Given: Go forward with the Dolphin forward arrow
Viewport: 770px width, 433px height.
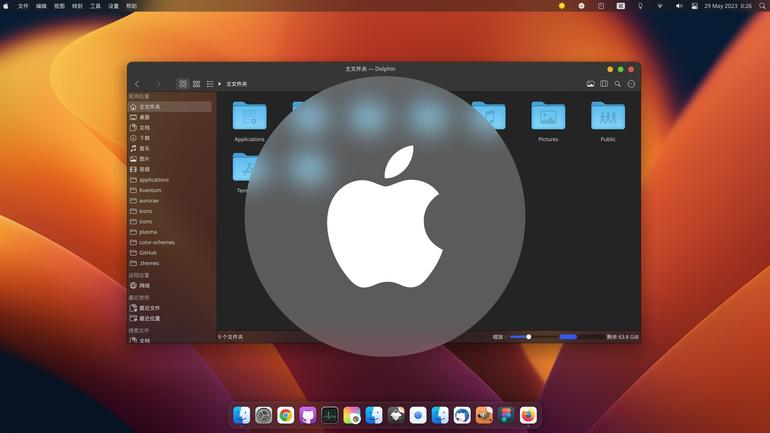Looking at the screenshot, I should click(x=158, y=84).
